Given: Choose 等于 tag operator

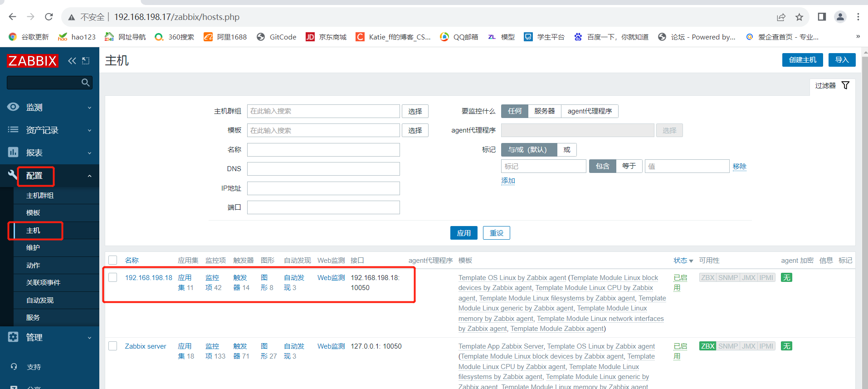Looking at the screenshot, I should click(x=629, y=166).
